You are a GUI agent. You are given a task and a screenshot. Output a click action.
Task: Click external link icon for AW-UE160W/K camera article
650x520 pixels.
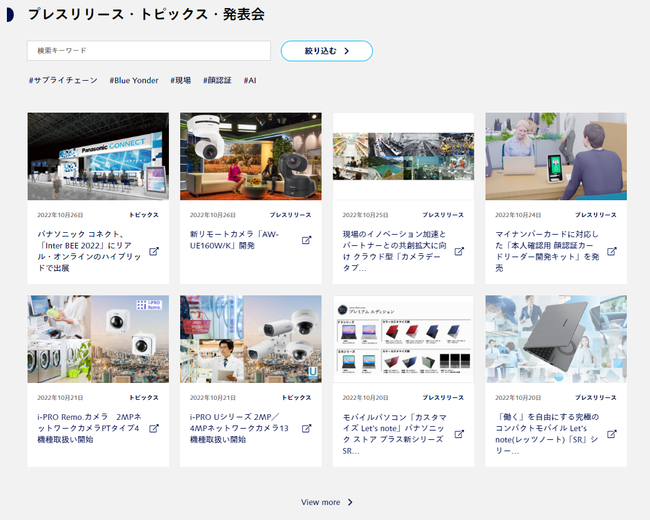pos(307,240)
